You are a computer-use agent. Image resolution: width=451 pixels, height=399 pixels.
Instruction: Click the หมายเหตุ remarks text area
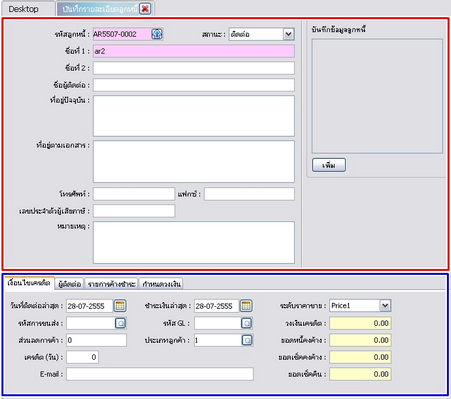tap(194, 242)
